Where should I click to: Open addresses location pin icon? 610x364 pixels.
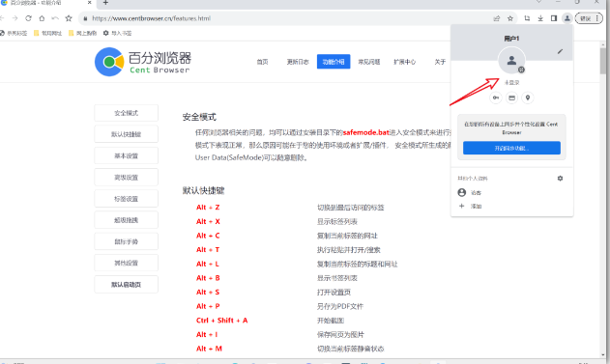click(x=528, y=98)
